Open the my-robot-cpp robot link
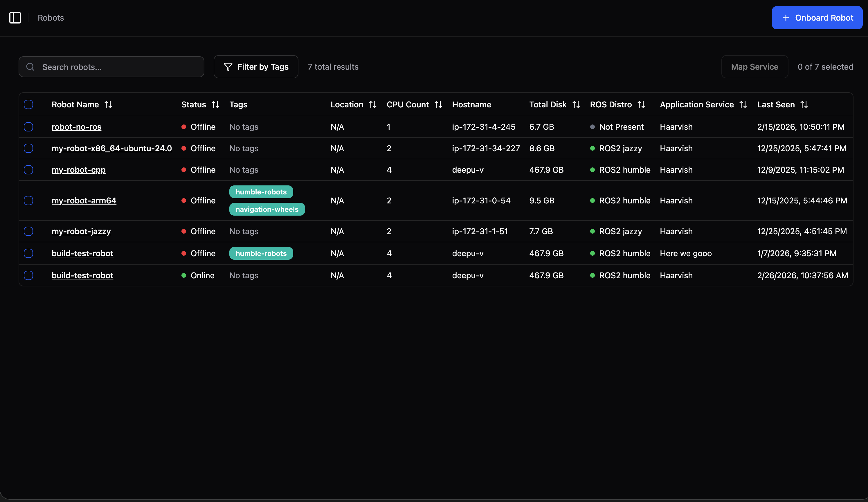This screenshot has width=868, height=502. click(79, 170)
